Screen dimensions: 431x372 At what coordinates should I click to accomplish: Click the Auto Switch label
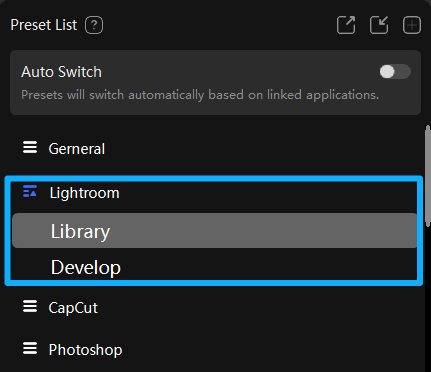(x=61, y=72)
